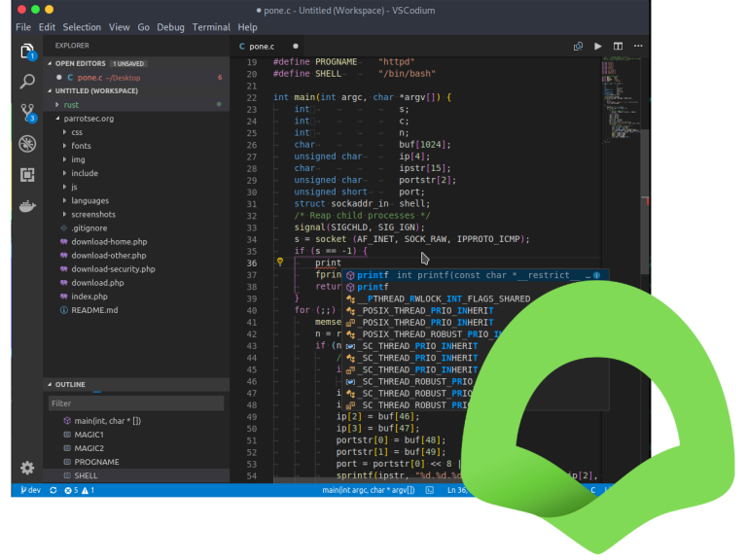
Task: Collapse the Outline section
Action: [x=50, y=384]
